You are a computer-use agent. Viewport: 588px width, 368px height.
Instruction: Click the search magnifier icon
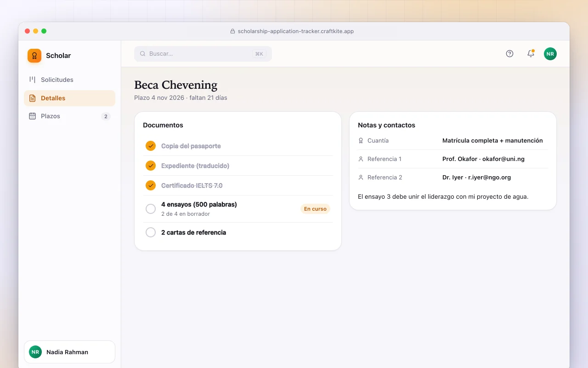[x=143, y=54]
